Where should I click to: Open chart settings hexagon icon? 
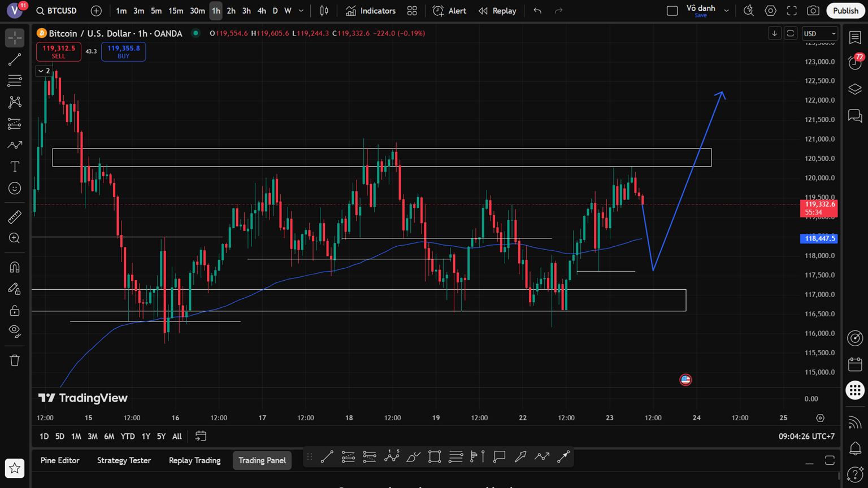coord(770,11)
